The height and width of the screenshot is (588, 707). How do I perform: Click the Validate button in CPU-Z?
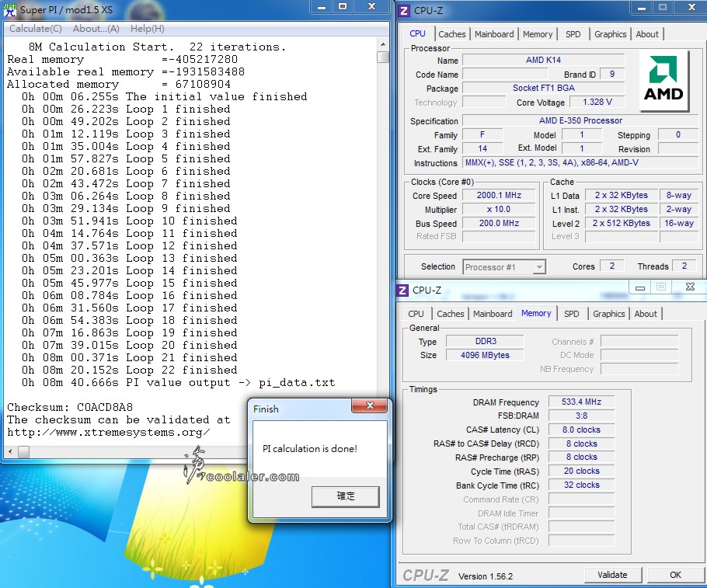click(x=612, y=575)
